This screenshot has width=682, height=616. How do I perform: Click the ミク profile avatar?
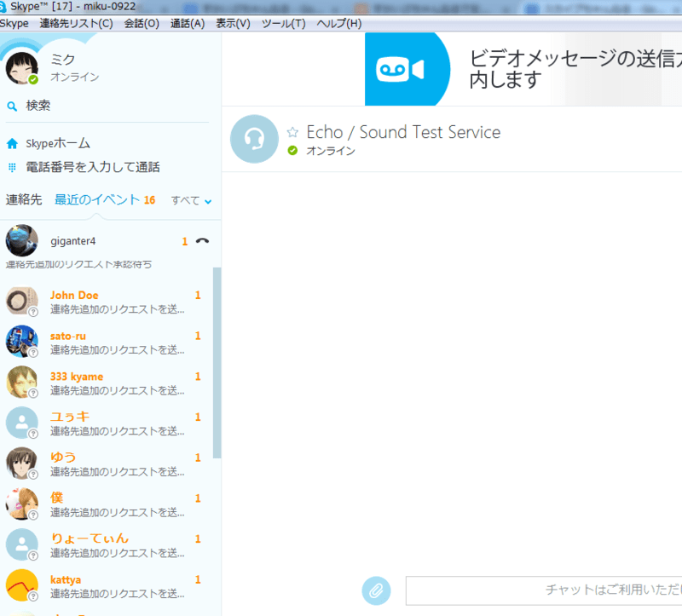(x=21, y=68)
